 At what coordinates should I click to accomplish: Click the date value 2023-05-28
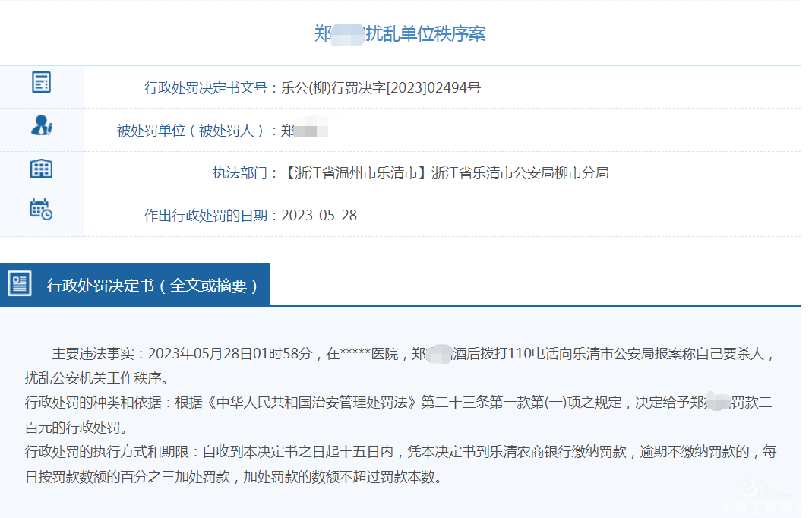click(x=319, y=216)
